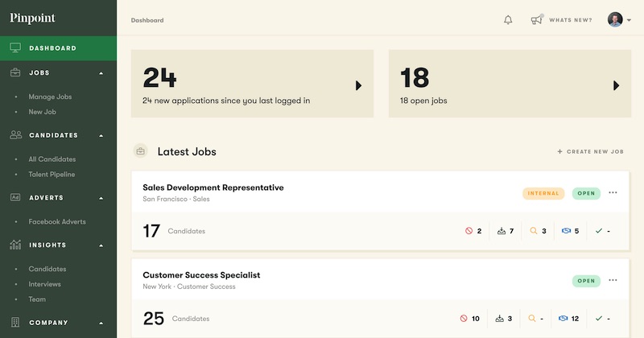Viewport: 644px width, 338px height.
Task: Collapse the Jobs section arrow
Action: click(101, 73)
